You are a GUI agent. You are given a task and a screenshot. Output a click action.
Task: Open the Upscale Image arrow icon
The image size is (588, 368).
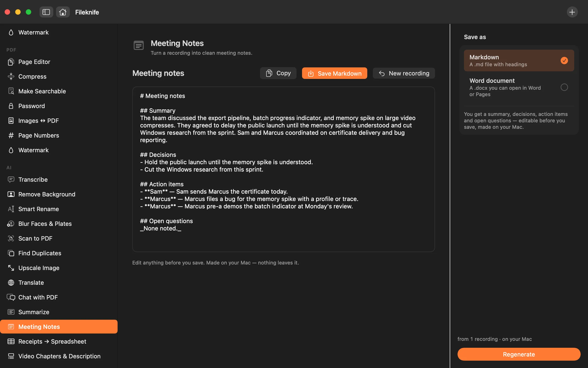(x=11, y=268)
